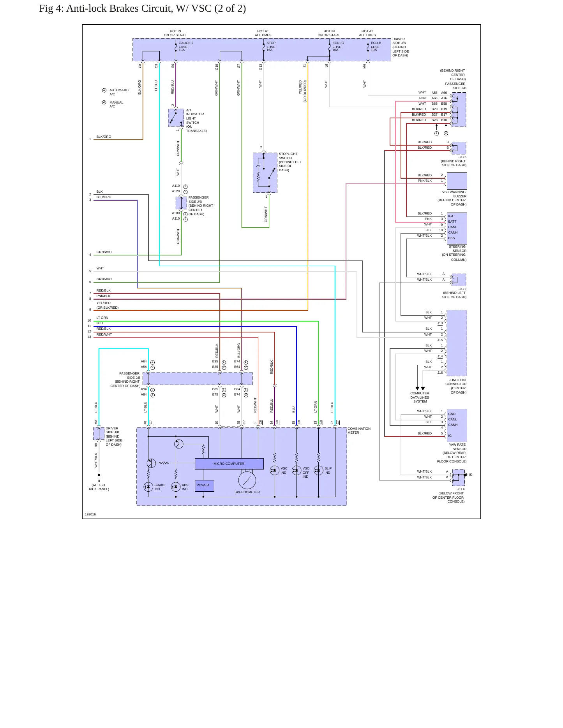Click the STOP fuse 15A label
The width and height of the screenshot is (563, 728).
click(x=271, y=46)
